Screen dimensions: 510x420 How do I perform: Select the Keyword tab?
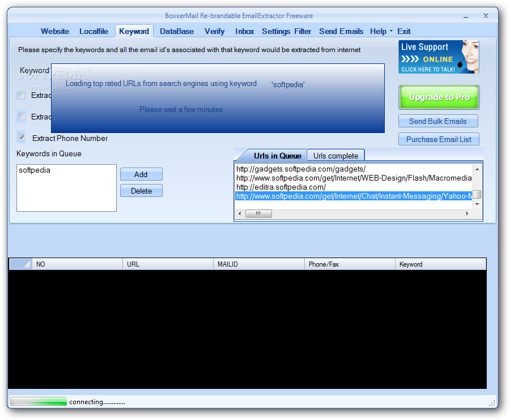(x=134, y=32)
